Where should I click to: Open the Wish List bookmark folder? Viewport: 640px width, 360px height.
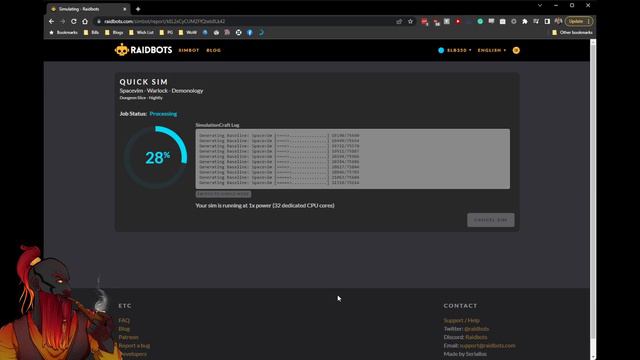[141, 32]
